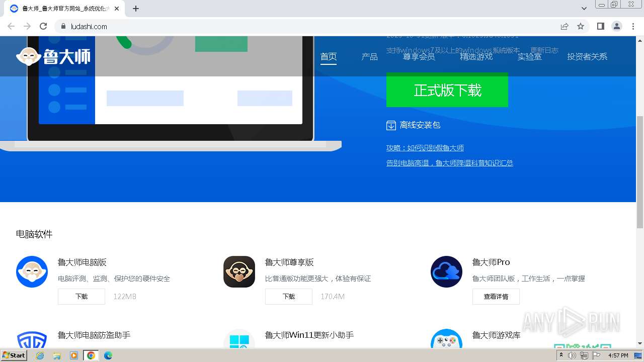Click the 鲁大师电脑版 title text
This screenshot has height=362, width=644.
[x=82, y=262]
